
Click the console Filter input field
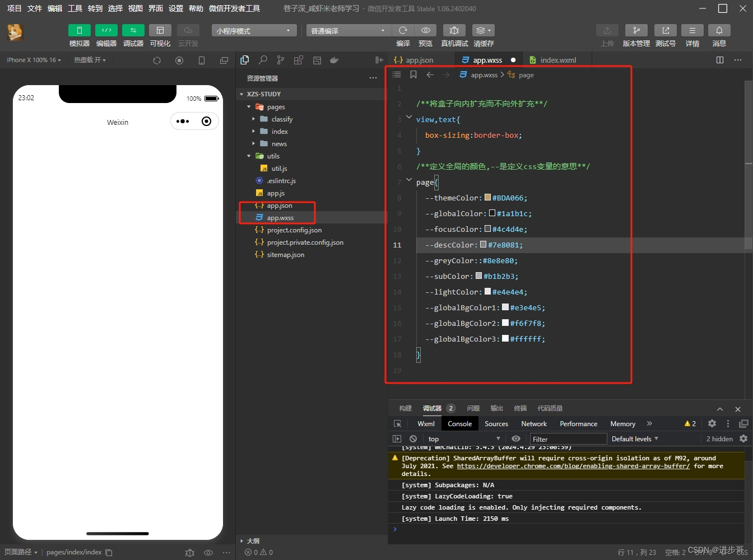coord(568,439)
